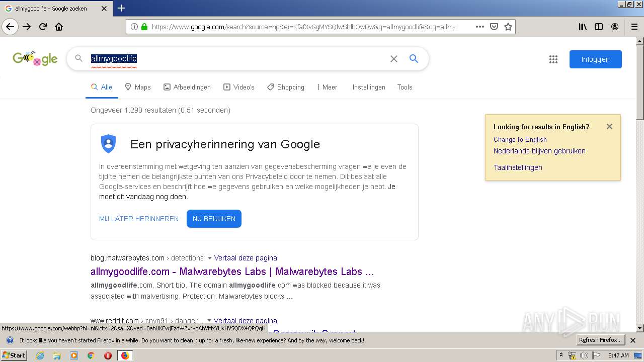Expand the Meer menu
The image size is (644, 362).
327,87
